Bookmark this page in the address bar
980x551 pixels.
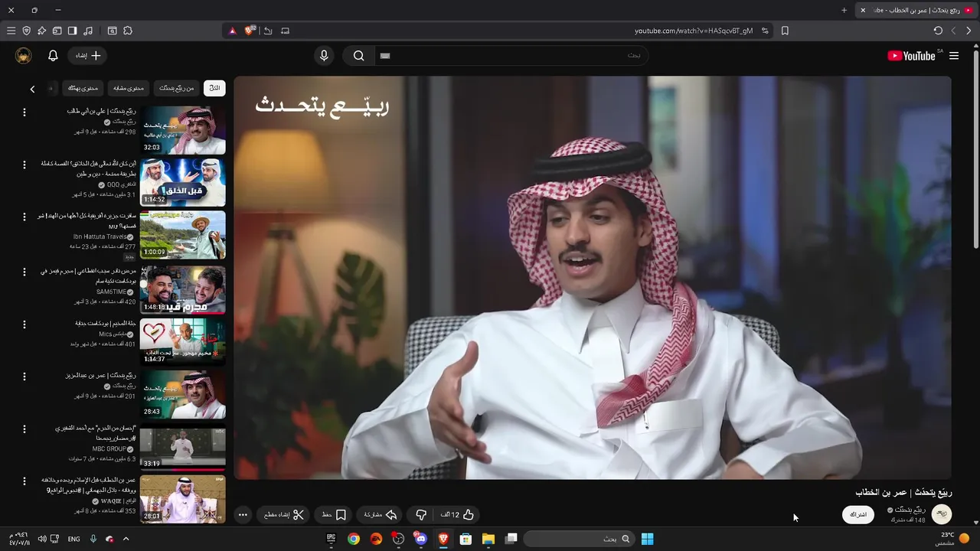785,31
